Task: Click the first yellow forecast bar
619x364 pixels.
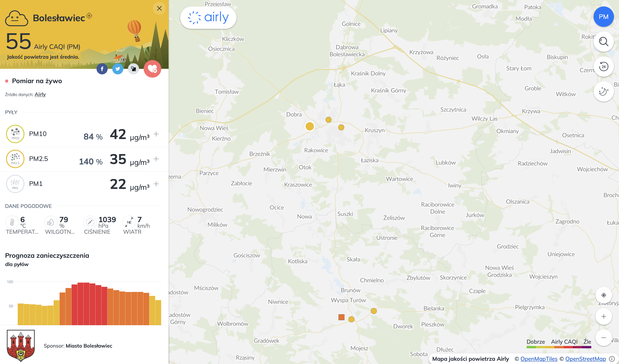Action: [21, 314]
